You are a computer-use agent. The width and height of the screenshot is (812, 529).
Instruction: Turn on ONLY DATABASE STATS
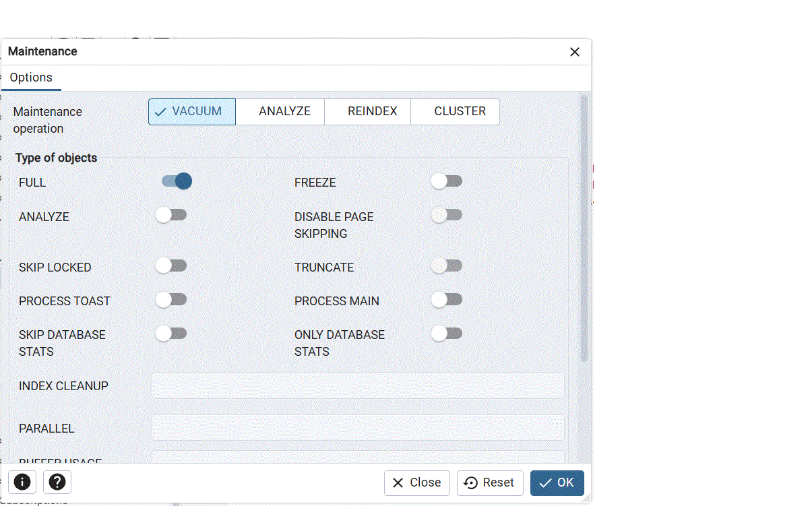tap(447, 334)
